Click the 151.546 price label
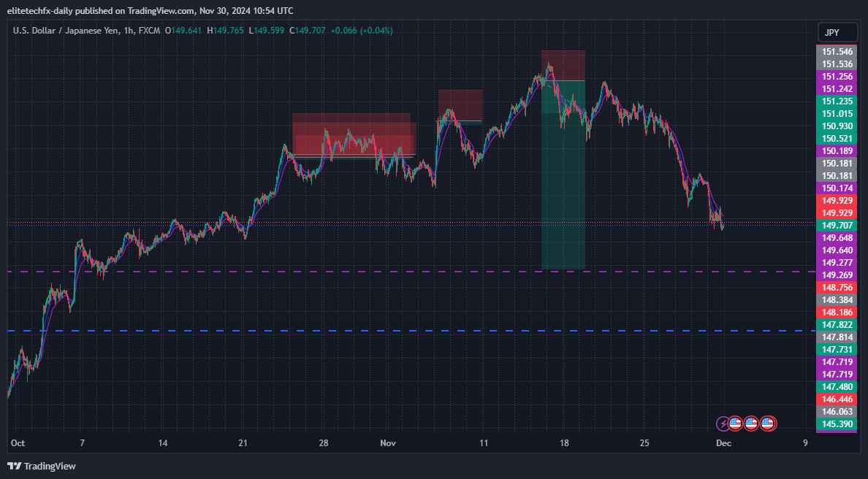This screenshot has width=868, height=479. click(837, 52)
